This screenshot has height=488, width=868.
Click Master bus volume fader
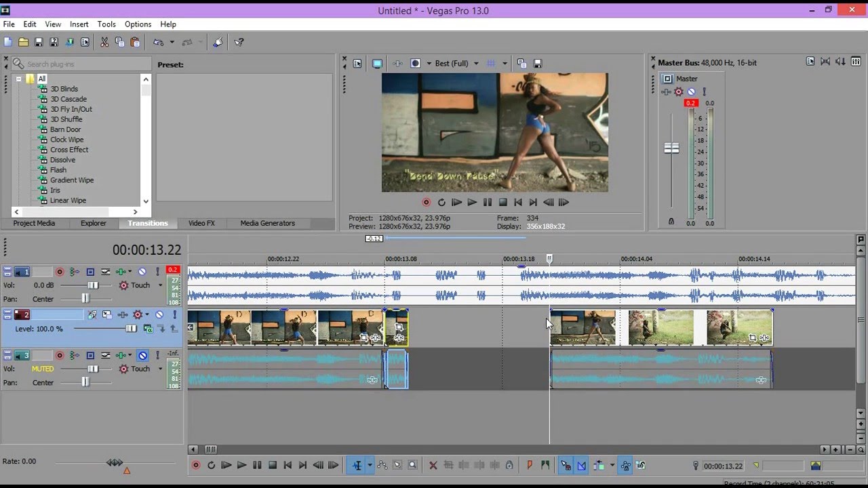pyautogui.click(x=671, y=148)
